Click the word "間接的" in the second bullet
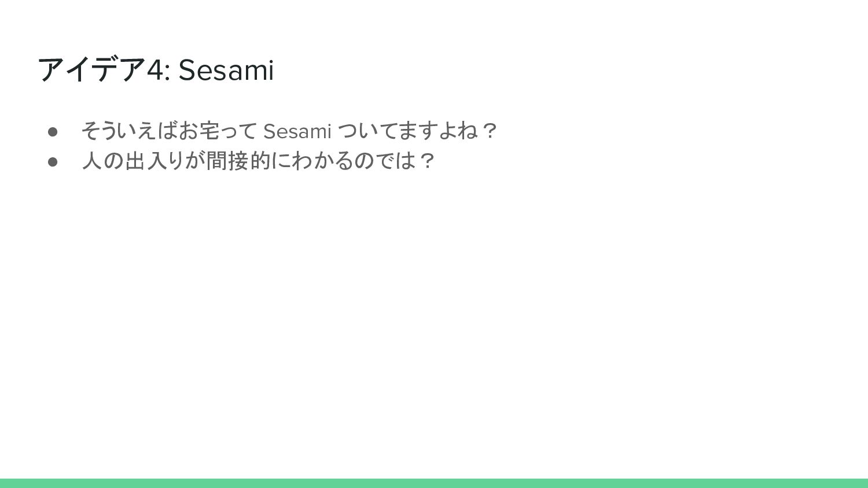 point(238,161)
